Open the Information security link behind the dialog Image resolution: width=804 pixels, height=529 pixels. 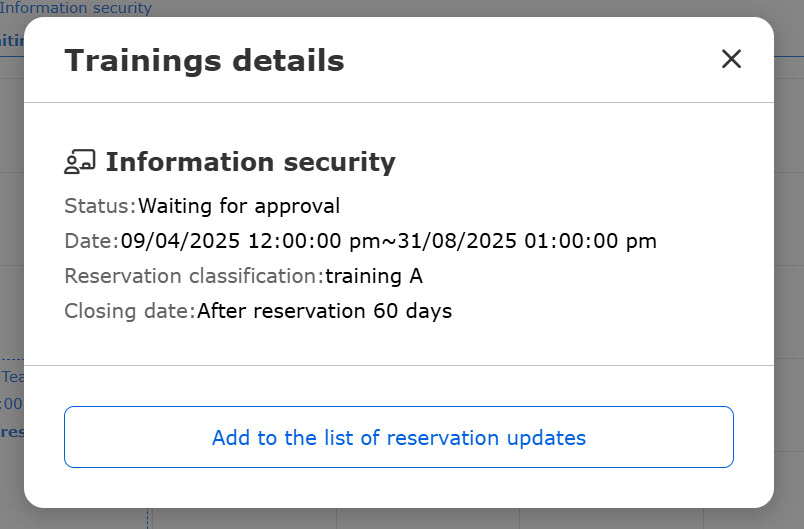76,8
